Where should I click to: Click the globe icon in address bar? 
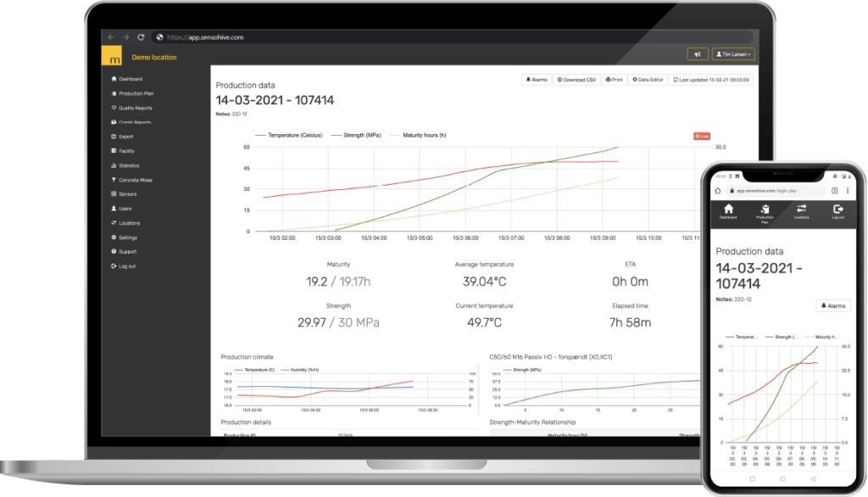click(x=159, y=37)
